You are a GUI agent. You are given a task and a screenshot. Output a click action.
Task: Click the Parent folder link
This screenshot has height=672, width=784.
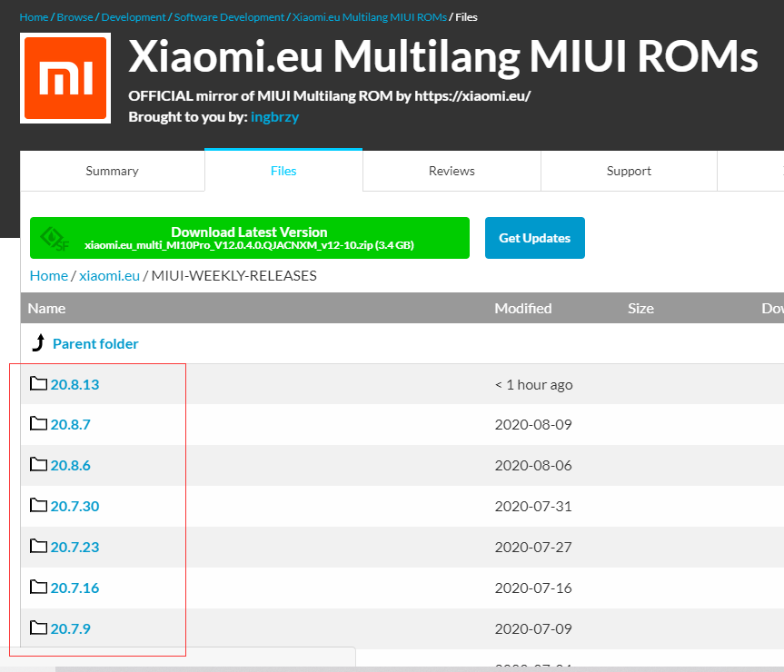tap(95, 344)
